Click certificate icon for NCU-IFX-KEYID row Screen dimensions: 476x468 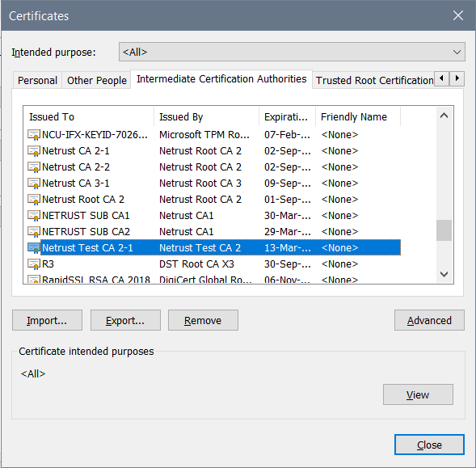click(x=34, y=134)
